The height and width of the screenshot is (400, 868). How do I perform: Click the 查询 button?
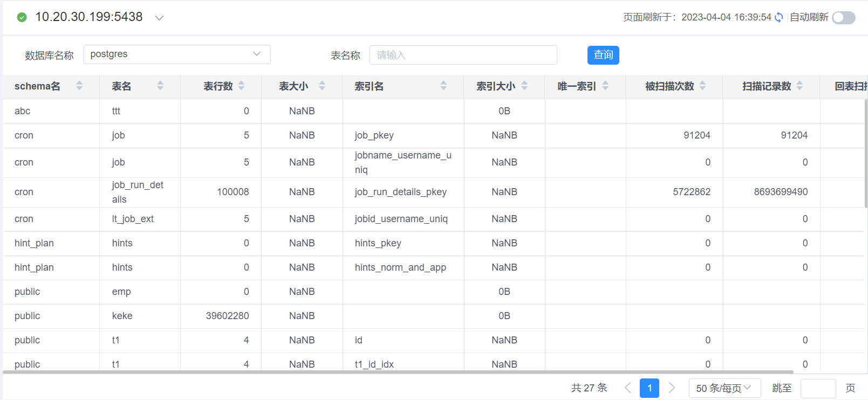603,55
